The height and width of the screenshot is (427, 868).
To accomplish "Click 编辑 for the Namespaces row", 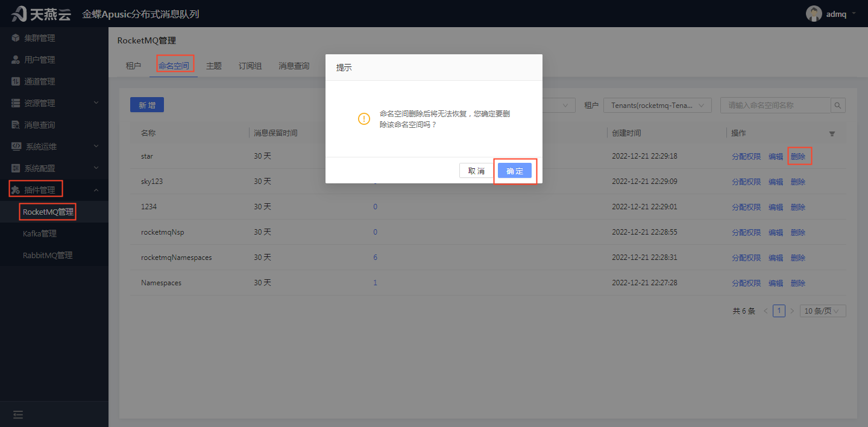I will click(776, 283).
